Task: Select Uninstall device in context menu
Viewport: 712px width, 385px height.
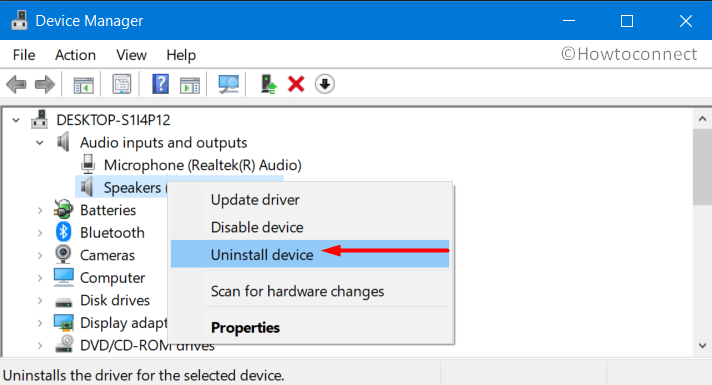Action: point(310,254)
